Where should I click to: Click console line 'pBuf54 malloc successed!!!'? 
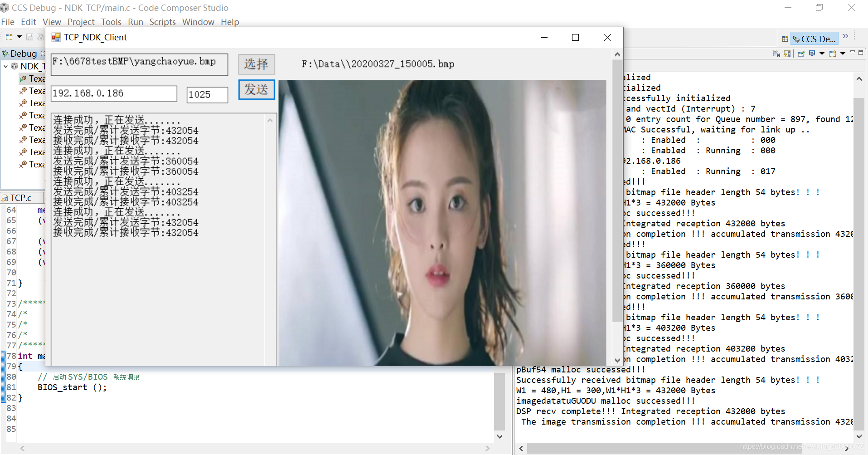581,370
